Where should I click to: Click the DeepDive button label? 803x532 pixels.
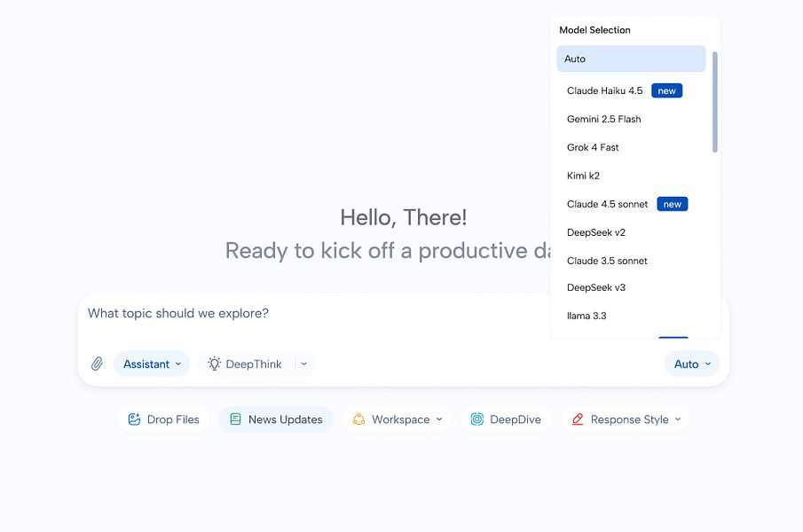click(x=516, y=419)
